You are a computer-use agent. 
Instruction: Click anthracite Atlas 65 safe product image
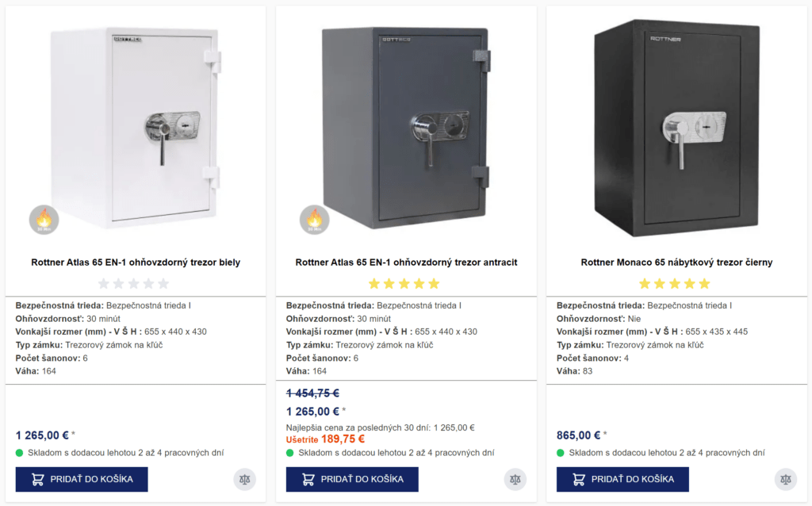[x=404, y=127]
